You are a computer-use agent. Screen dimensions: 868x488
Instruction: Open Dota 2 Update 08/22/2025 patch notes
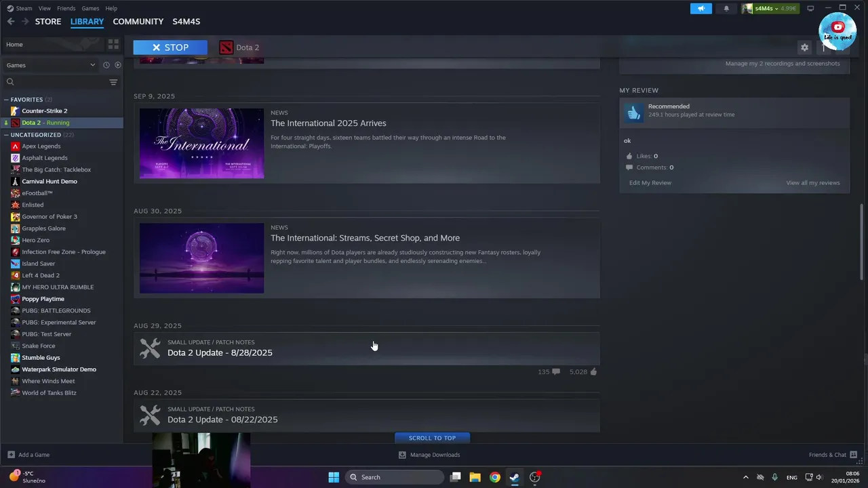point(222,420)
